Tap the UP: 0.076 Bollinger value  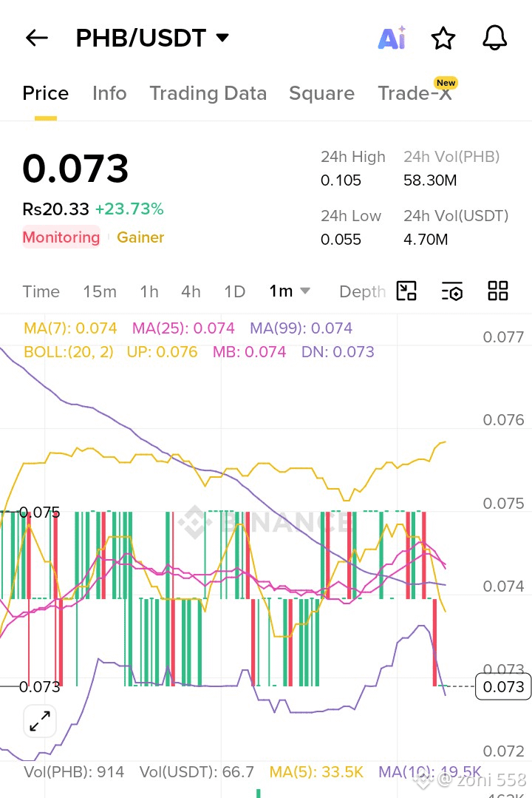pyautogui.click(x=162, y=352)
